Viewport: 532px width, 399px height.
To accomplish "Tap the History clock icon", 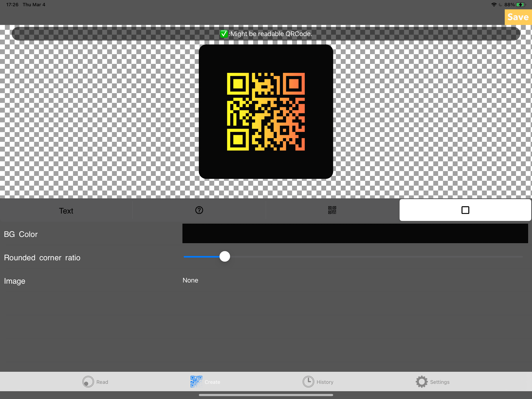I will click(x=308, y=382).
